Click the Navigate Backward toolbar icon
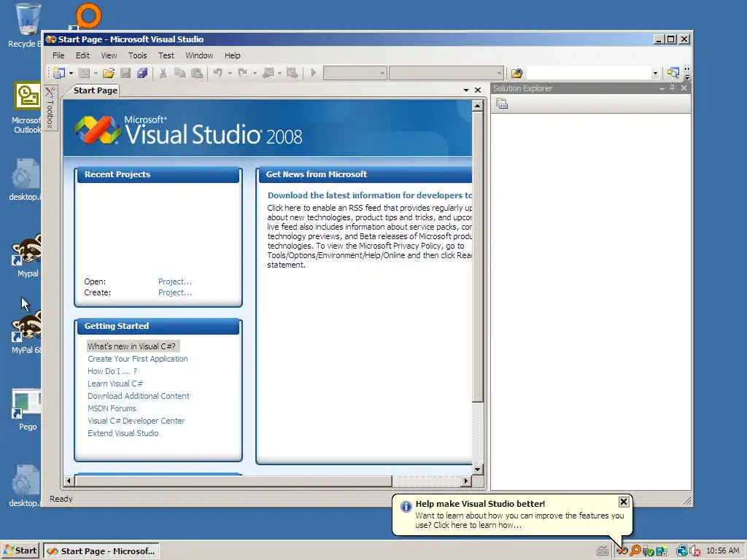The width and height of the screenshot is (747, 560). 268,73
